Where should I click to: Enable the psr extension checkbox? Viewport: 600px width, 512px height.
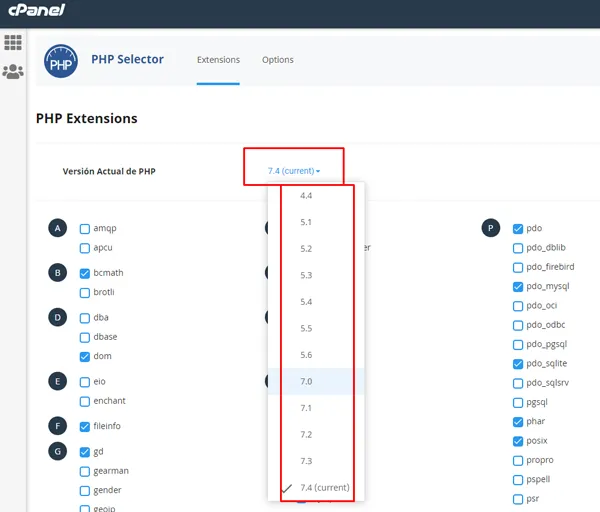click(518, 499)
